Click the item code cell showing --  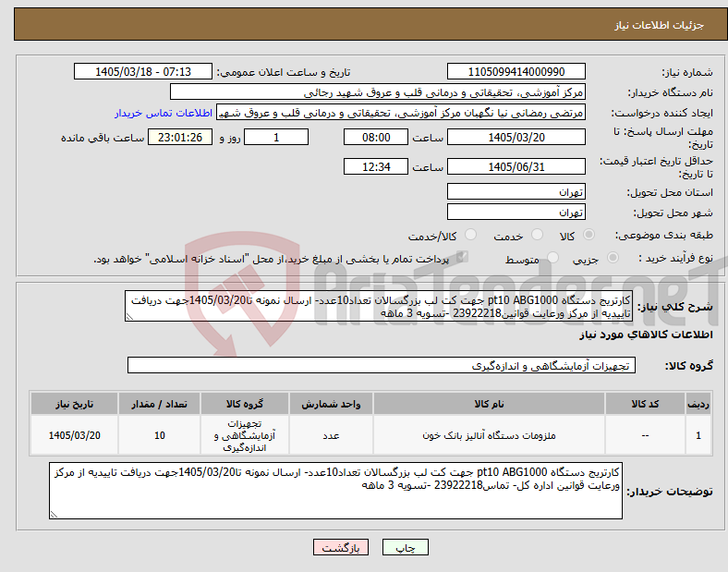coord(645,435)
